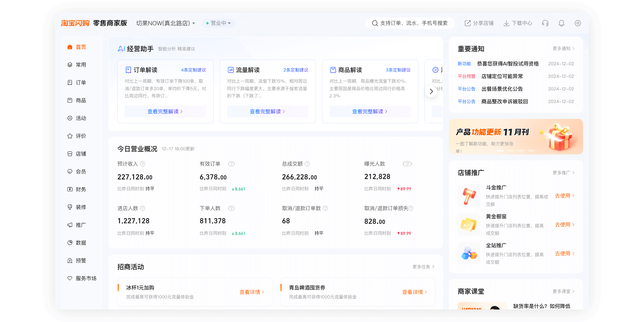644x322 pixels.
Task: Click the headset customer service icon
Action: pyautogui.click(x=545, y=23)
